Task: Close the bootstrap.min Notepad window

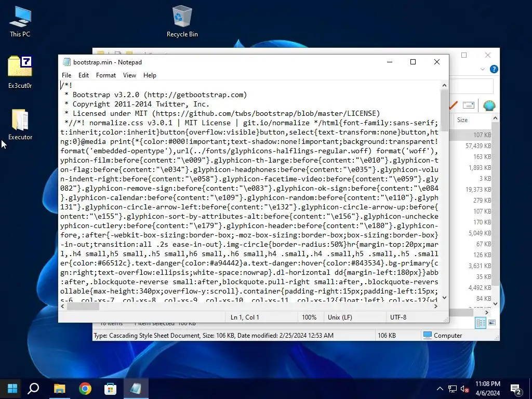Action: pos(437,62)
